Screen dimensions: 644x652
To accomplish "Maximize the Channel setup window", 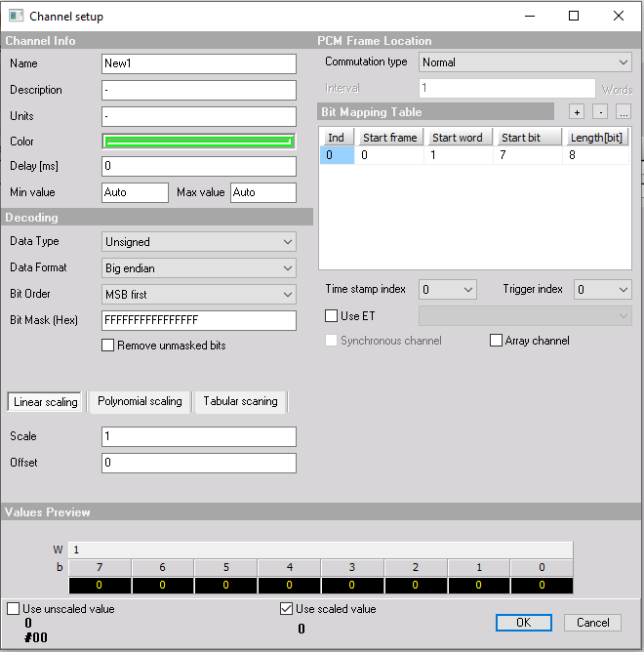I will coord(574,17).
